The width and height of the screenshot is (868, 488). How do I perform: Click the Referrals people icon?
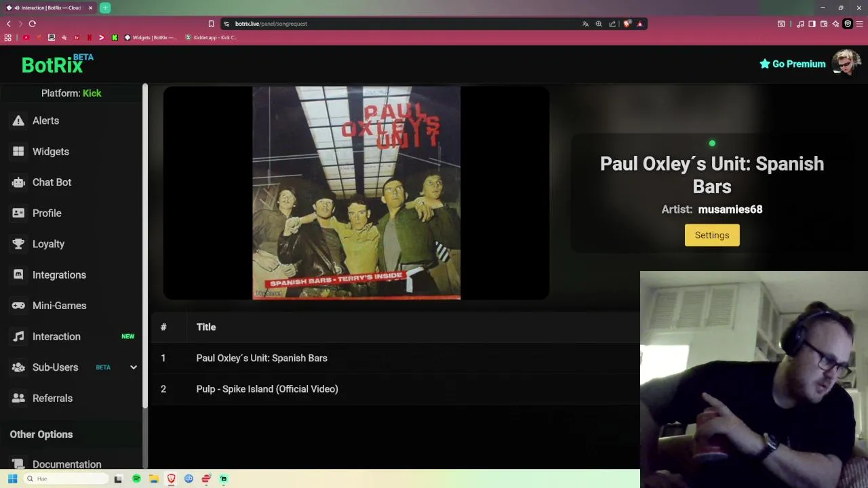pos(18,398)
